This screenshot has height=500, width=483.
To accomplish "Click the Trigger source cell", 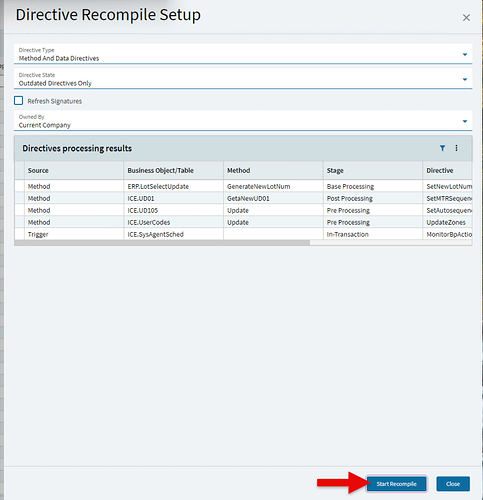I will (74, 234).
